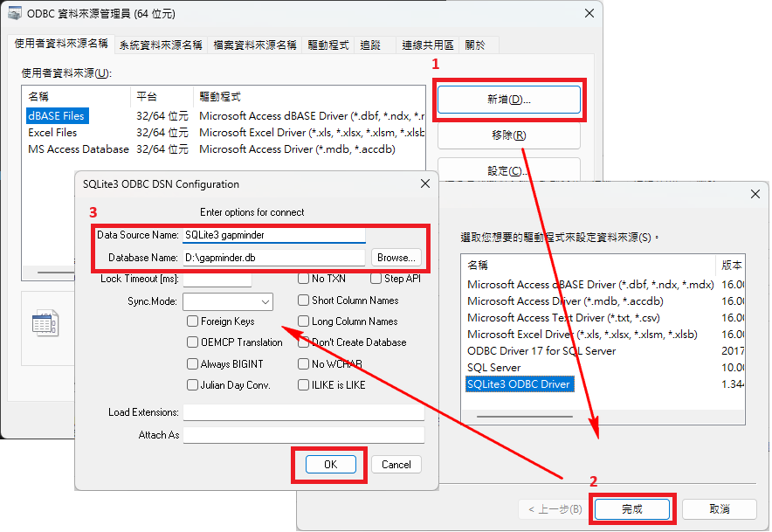Select MS Access Database data source
Image resolution: width=772 pixels, height=532 pixels.
tap(79, 149)
